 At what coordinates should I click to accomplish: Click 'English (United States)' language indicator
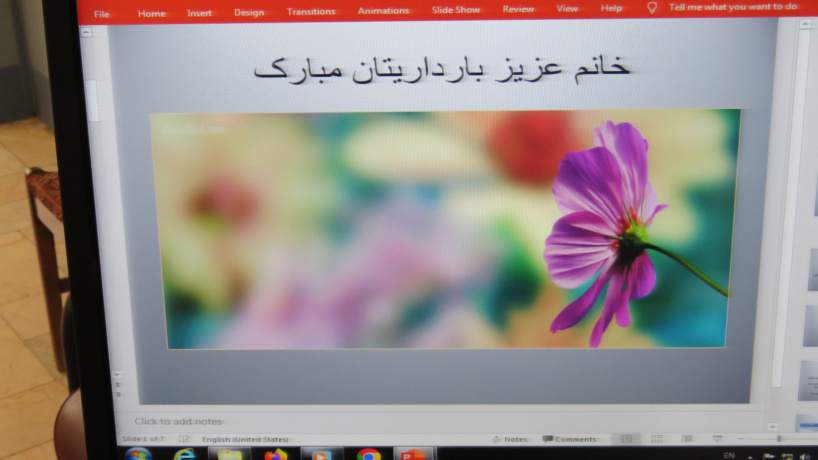point(245,440)
